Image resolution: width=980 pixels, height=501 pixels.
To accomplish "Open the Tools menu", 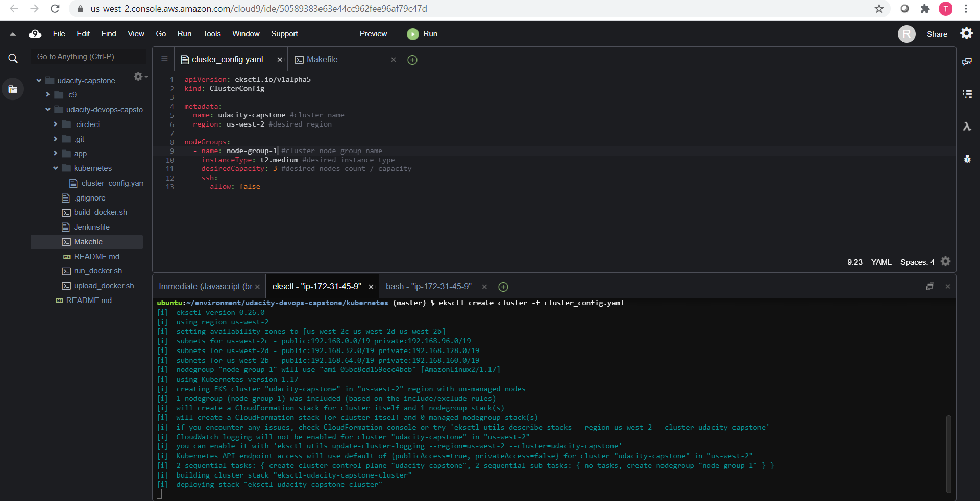I will point(212,34).
